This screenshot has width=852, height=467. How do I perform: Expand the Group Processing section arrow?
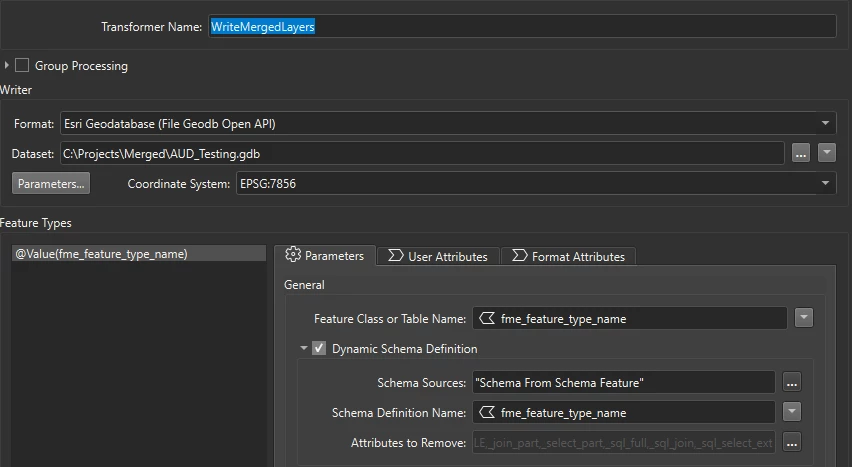7,65
